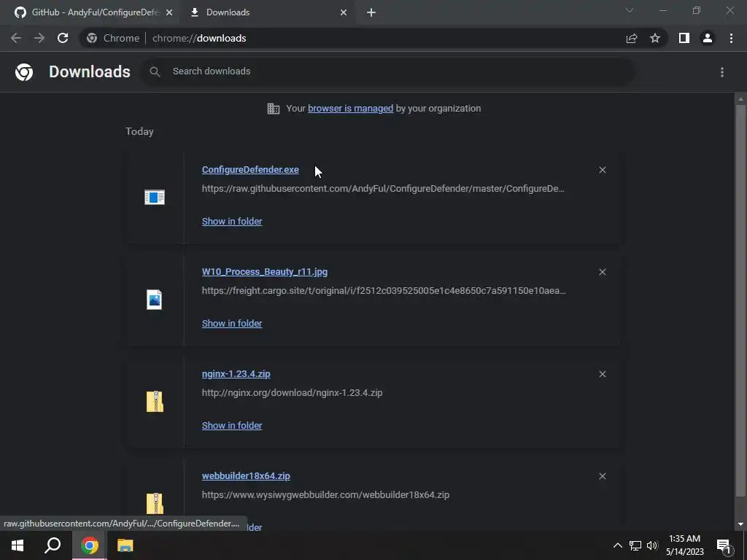This screenshot has height=560, width=747.
Task: Open the taskbar clock and date
Action: [684, 545]
